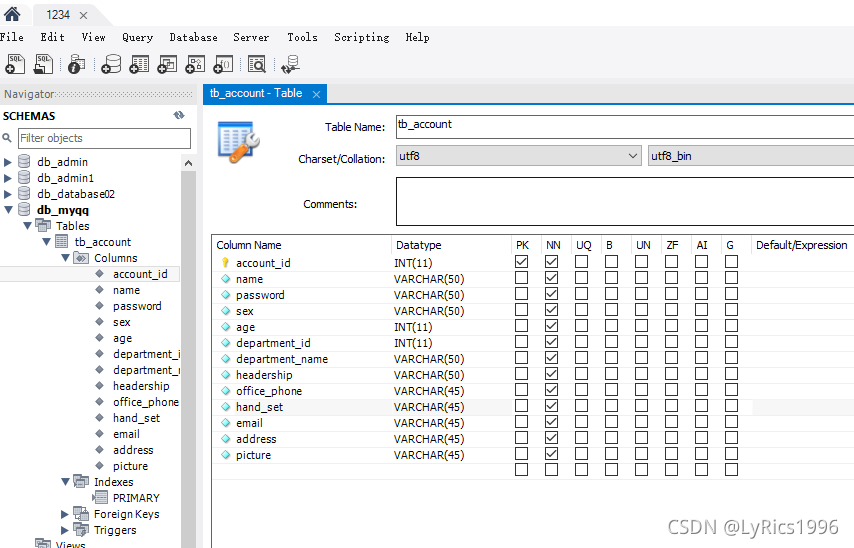Click in the Table Name field

[625, 126]
